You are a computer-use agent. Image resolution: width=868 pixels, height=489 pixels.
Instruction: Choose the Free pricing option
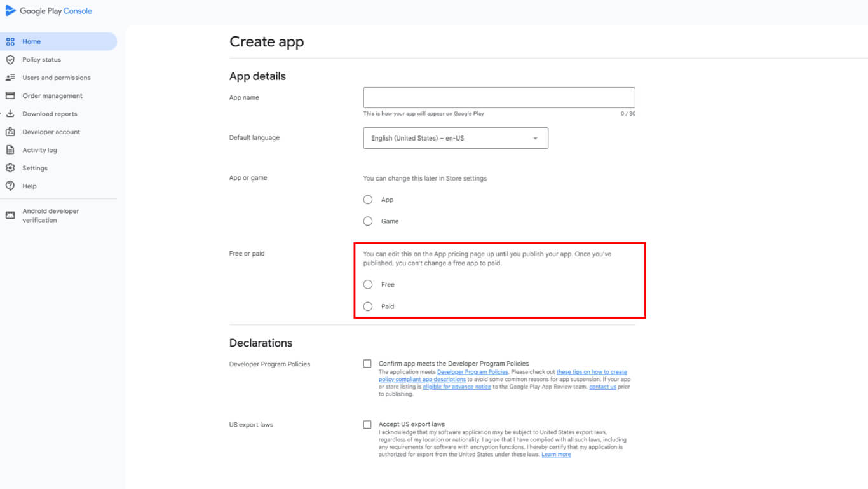point(368,284)
